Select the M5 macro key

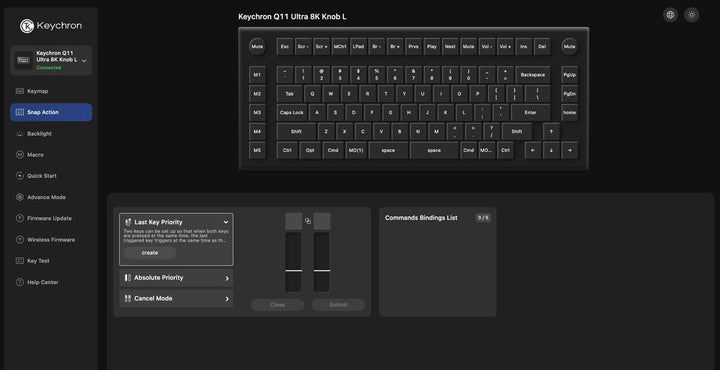click(x=257, y=150)
